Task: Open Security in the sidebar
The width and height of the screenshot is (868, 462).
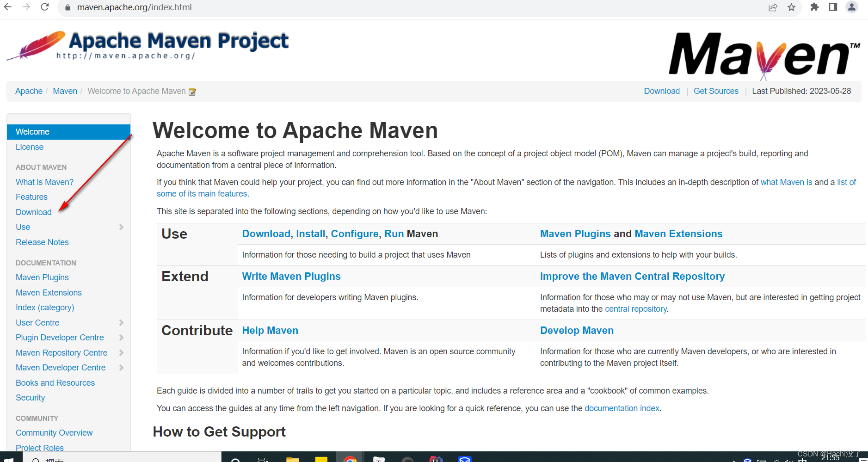Action: tap(31, 398)
